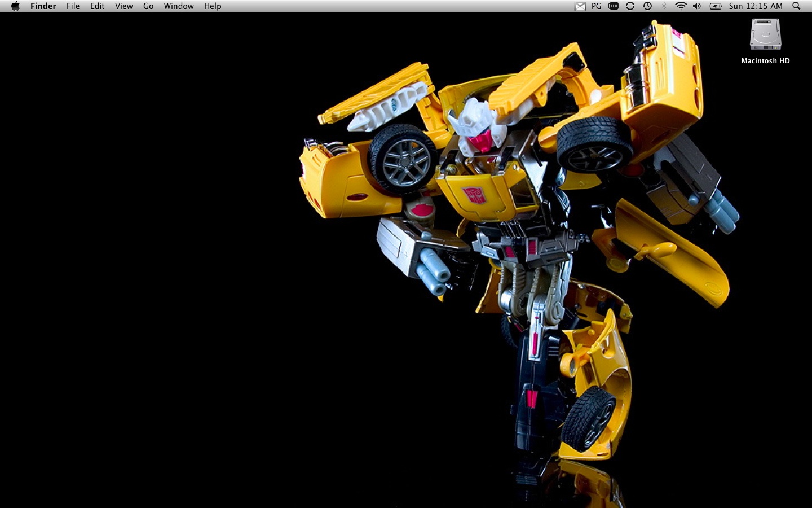Click the Macintosh HD label
812x508 pixels.
click(x=765, y=60)
